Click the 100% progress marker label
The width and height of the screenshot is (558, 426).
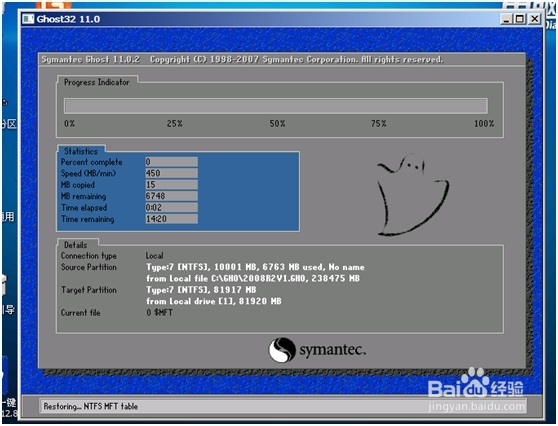coord(484,124)
